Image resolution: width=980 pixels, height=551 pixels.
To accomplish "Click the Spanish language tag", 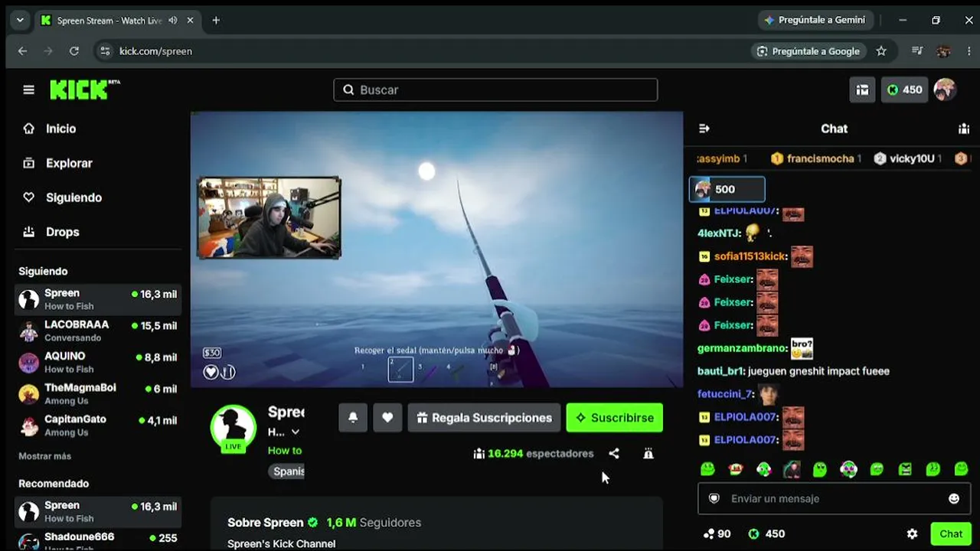I will [x=286, y=471].
